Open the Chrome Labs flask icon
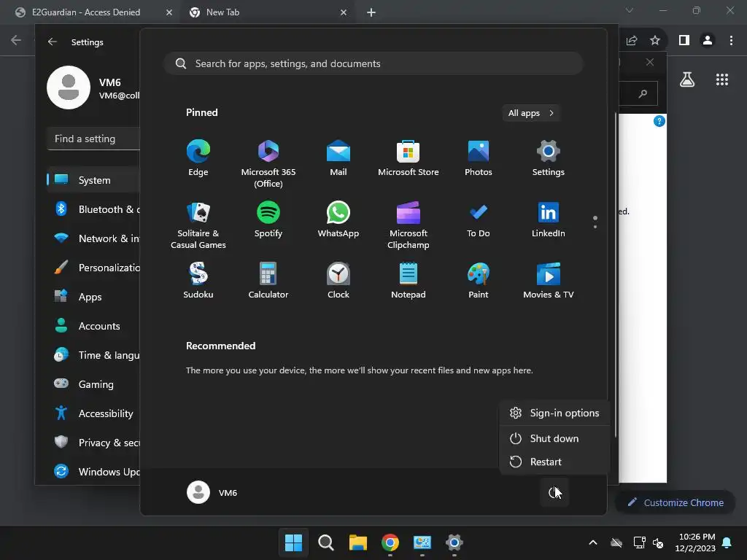 [687, 79]
